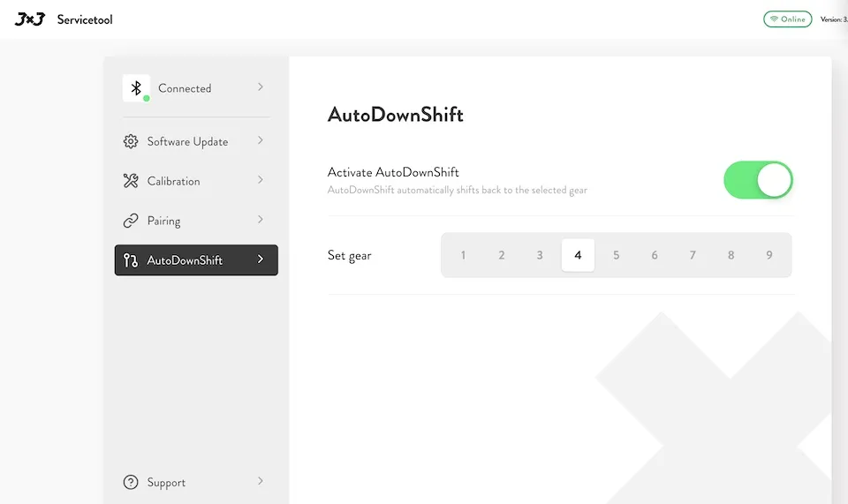Screen dimensions: 848x504
Task: Click the Pairing link icon
Action: click(131, 221)
